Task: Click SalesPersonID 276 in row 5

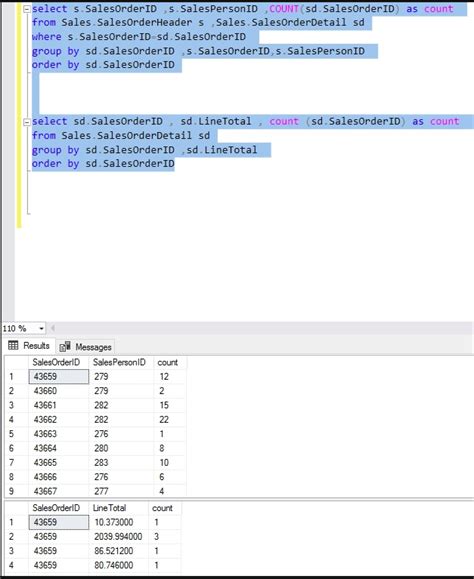Action: point(121,434)
